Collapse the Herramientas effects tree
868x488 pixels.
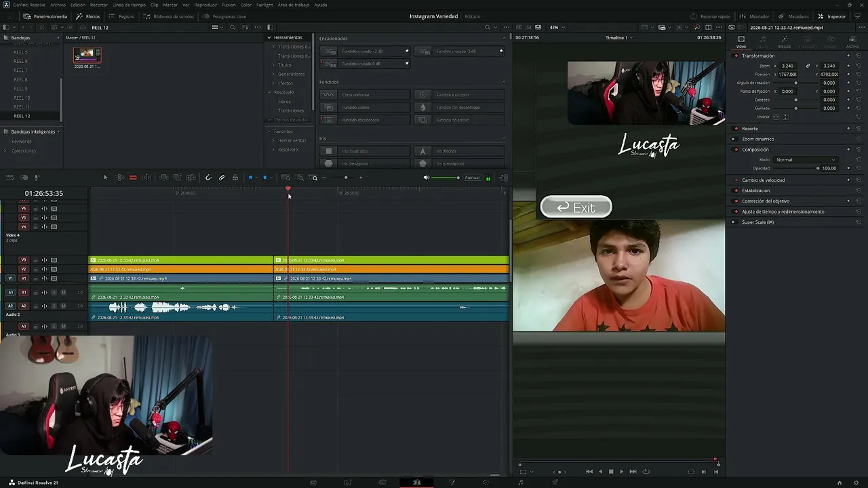[269, 37]
